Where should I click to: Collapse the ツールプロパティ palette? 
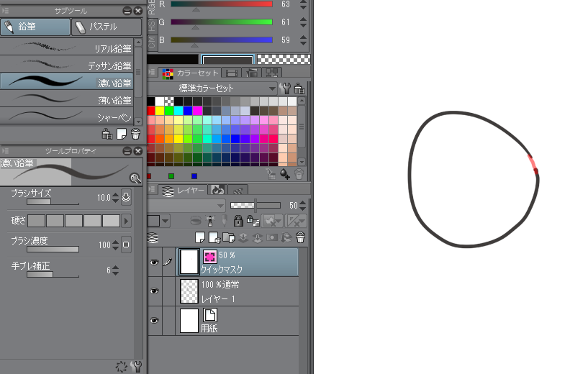point(127,151)
